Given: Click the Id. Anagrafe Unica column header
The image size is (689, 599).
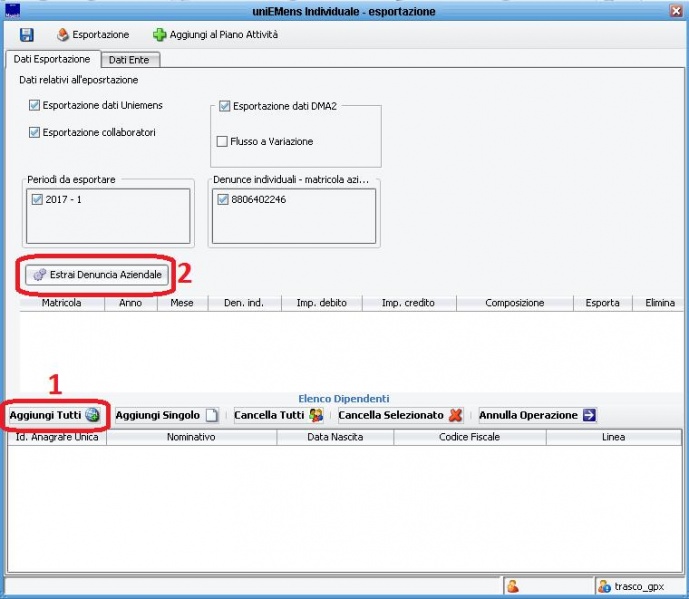Looking at the screenshot, I should [57, 437].
